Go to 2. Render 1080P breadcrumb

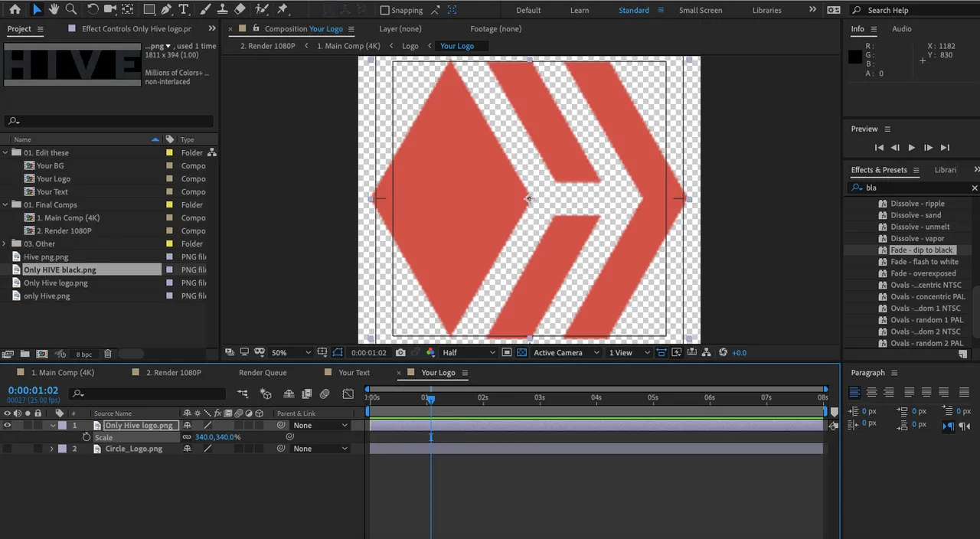[x=267, y=46]
